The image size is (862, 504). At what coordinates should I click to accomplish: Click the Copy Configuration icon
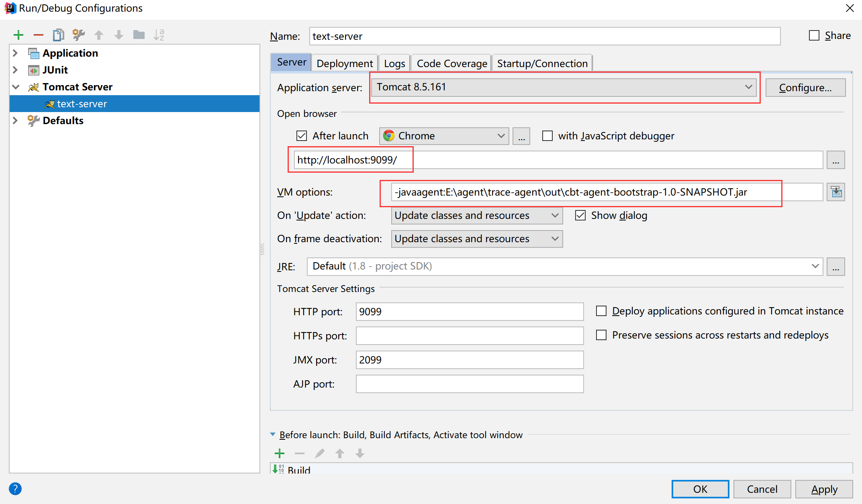(x=58, y=35)
